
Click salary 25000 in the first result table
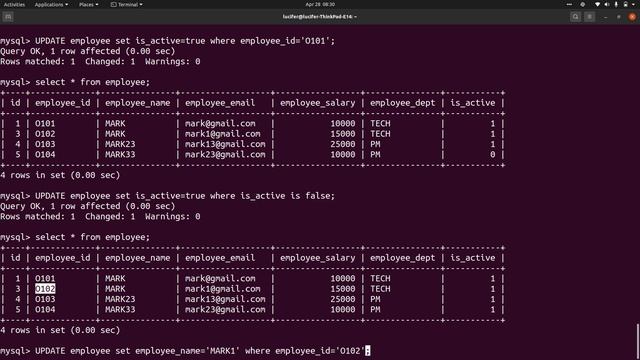(342, 144)
